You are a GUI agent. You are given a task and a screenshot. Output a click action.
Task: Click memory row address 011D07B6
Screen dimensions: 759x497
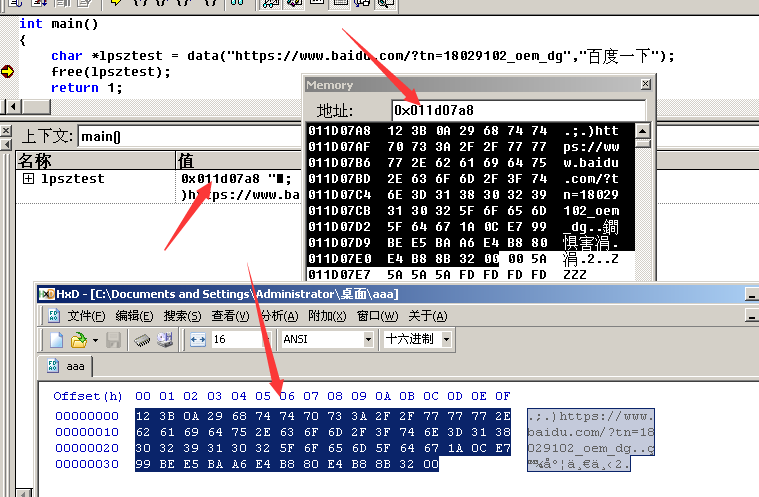pyautogui.click(x=339, y=163)
